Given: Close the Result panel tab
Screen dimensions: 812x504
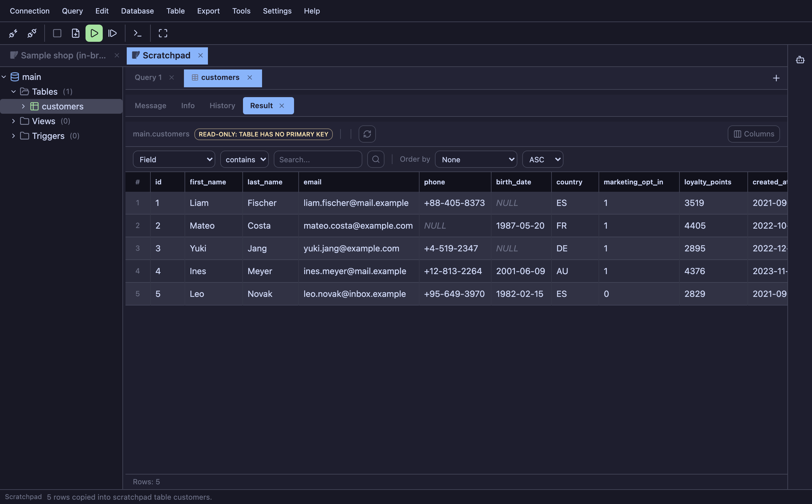Looking at the screenshot, I should [x=281, y=106].
